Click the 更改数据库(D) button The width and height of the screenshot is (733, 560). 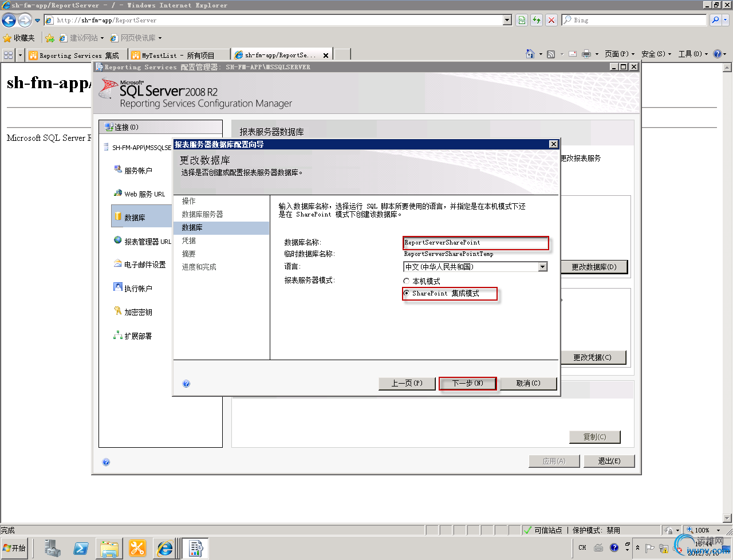pyautogui.click(x=594, y=267)
